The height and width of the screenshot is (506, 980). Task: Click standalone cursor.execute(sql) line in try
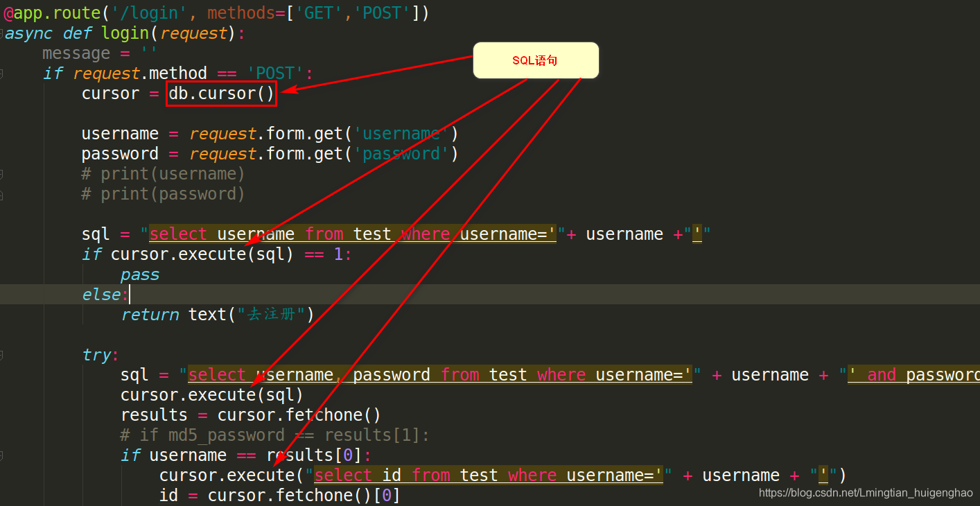tap(212, 395)
